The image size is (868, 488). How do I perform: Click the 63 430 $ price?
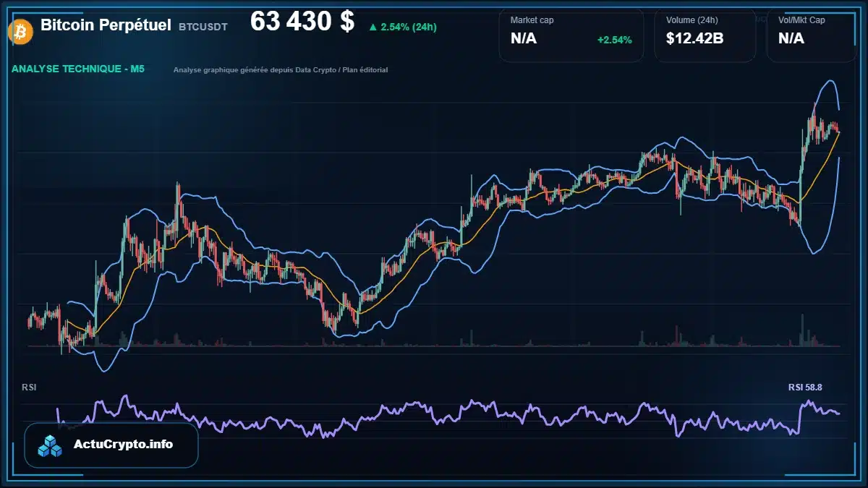302,22
